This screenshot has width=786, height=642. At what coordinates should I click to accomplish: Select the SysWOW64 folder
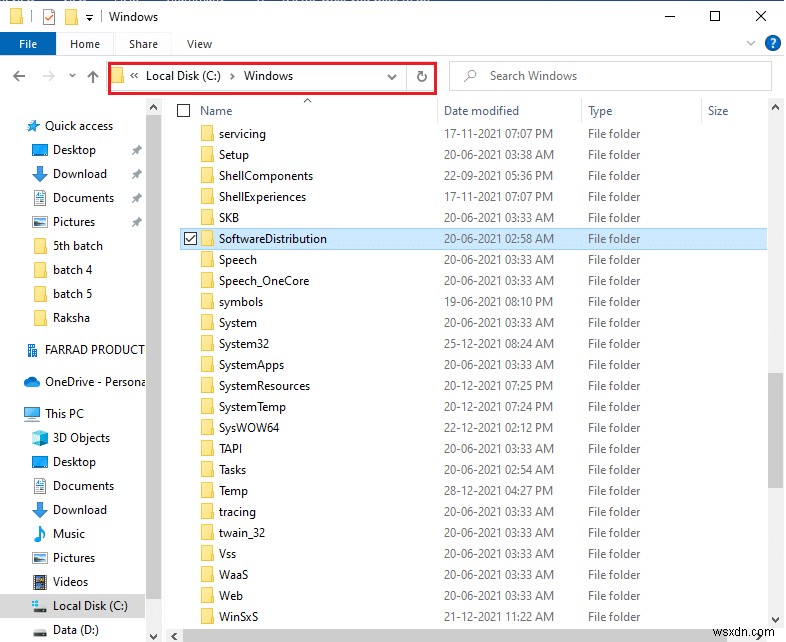click(249, 427)
